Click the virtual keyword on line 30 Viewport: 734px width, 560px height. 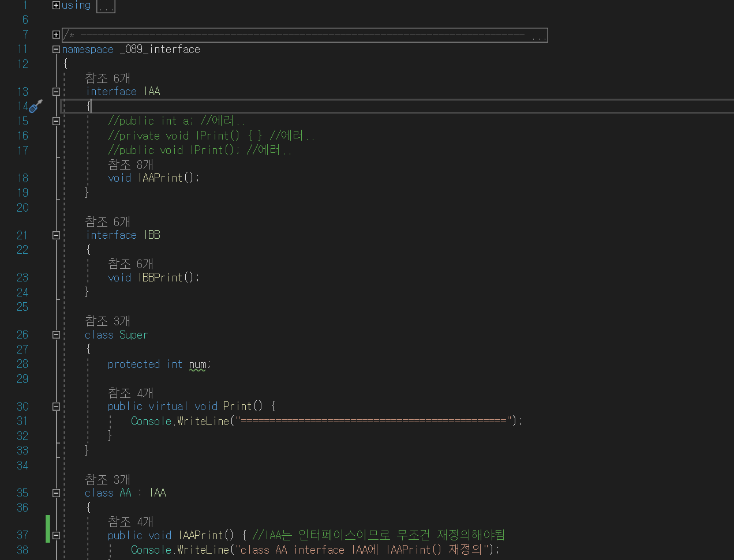[x=168, y=407]
